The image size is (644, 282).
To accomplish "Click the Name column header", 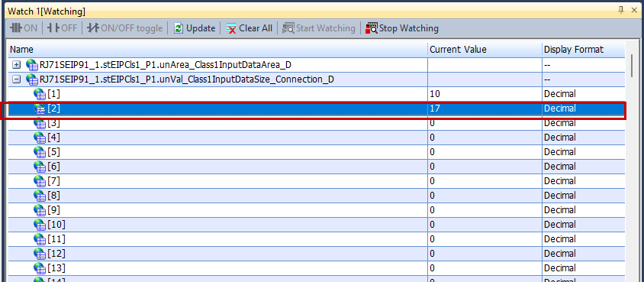I will click(217, 50).
